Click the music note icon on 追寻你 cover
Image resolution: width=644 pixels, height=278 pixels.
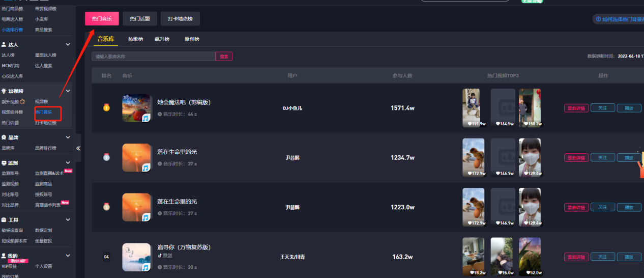point(146,267)
